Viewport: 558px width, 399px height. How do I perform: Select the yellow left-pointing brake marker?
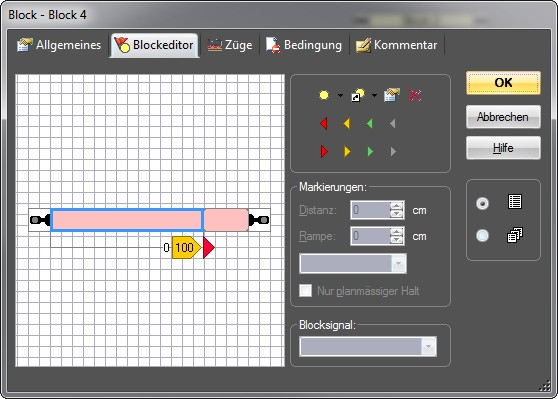[x=347, y=124]
